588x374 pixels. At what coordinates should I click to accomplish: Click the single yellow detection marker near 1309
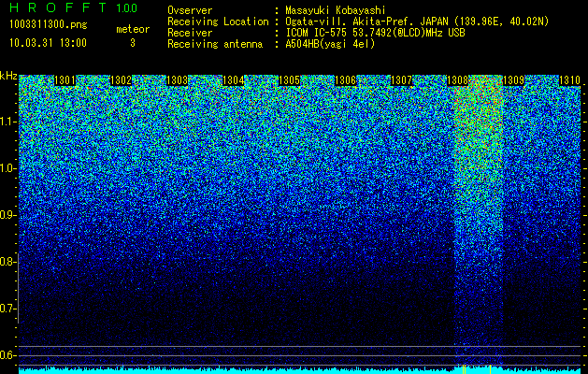[491, 369]
